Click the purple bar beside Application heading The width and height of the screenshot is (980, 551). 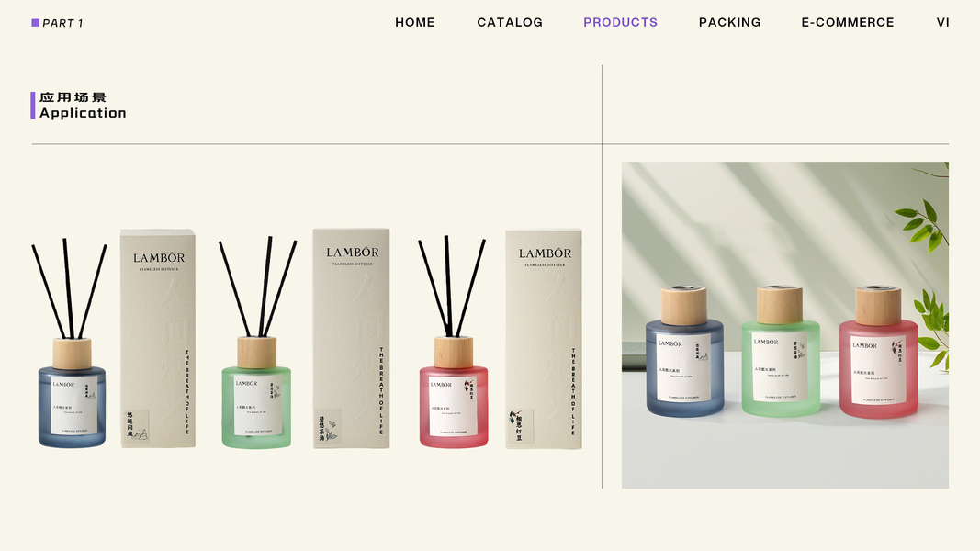(32, 106)
